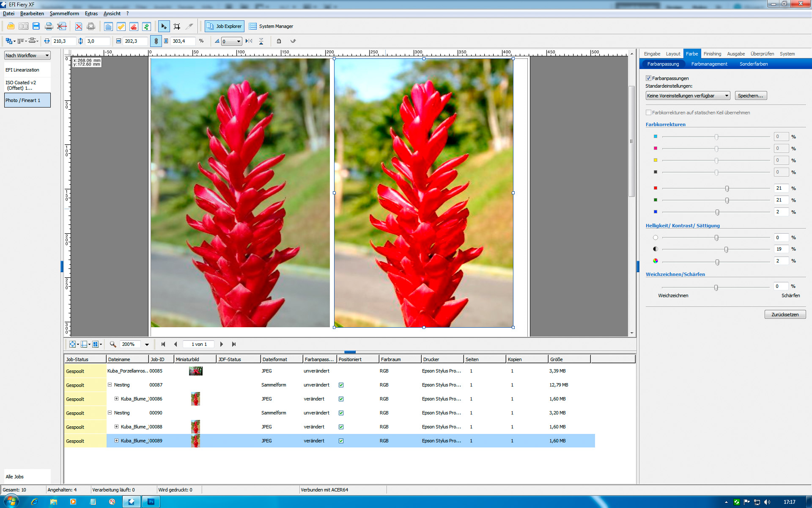Toggle Positioniert checkbox for Nesting 00087
The width and height of the screenshot is (812, 508).
(x=341, y=385)
